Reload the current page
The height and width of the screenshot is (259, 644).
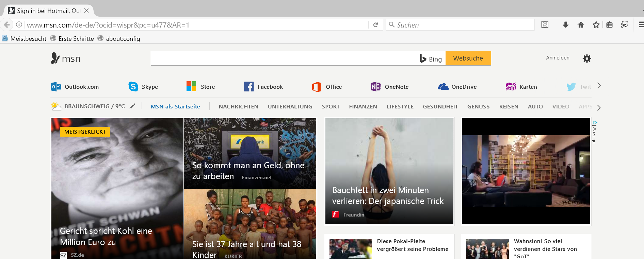375,25
